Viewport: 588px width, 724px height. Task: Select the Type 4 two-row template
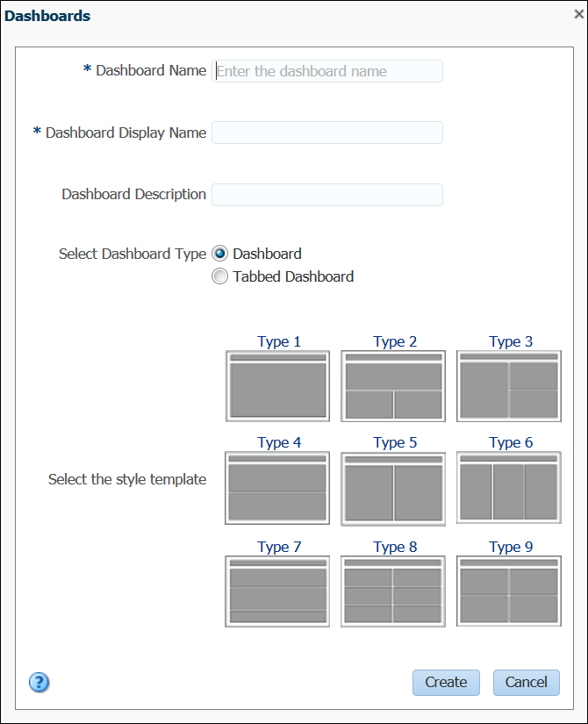(277, 488)
